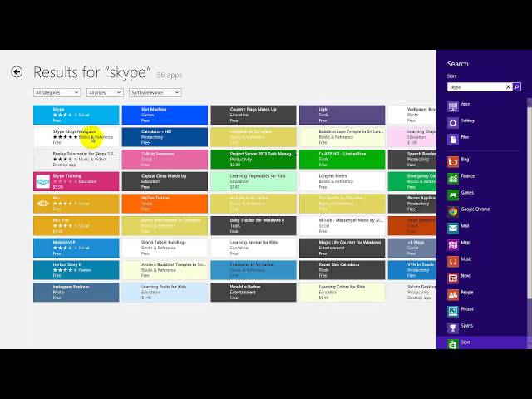The width and height of the screenshot is (532, 399).
Task: Open the Harbor Story II game tile
Action: 76,270
